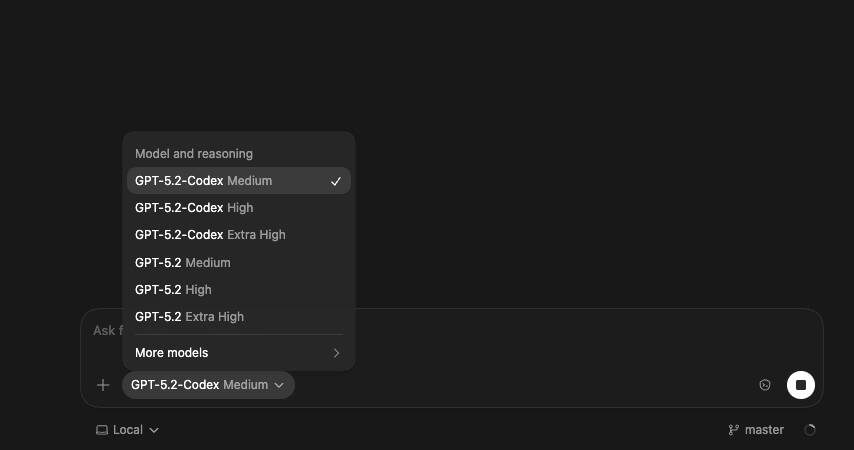The image size is (854, 450).
Task: Click the master branch label
Action: click(x=764, y=430)
